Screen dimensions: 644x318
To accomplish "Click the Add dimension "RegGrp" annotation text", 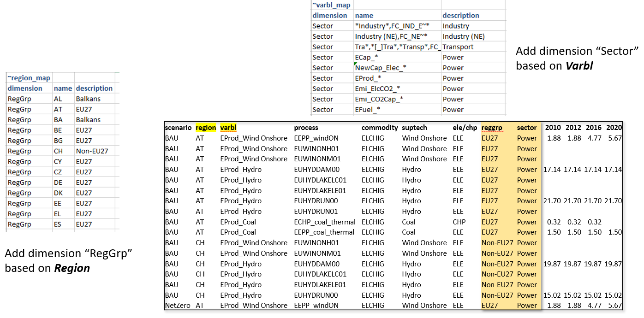I will (68, 260).
